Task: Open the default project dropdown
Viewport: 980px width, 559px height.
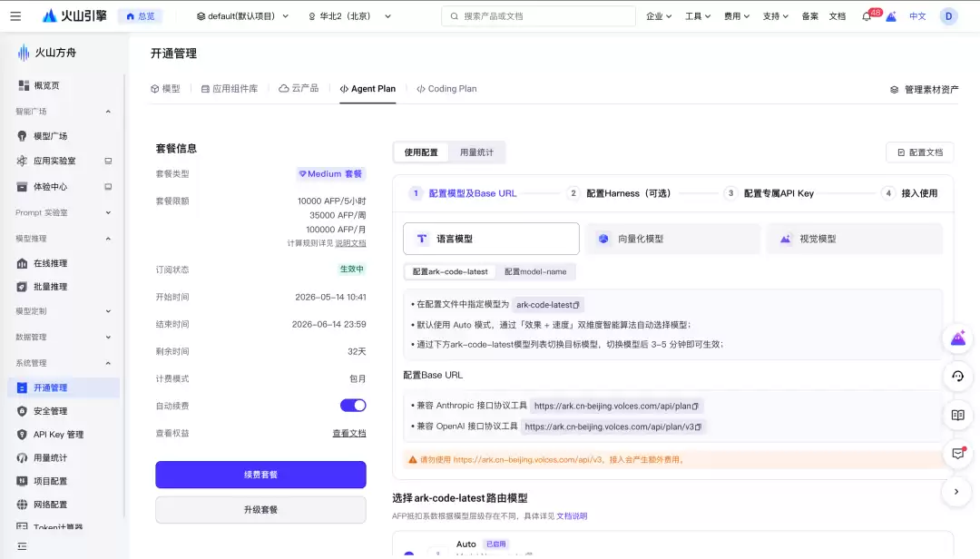Action: click(242, 16)
